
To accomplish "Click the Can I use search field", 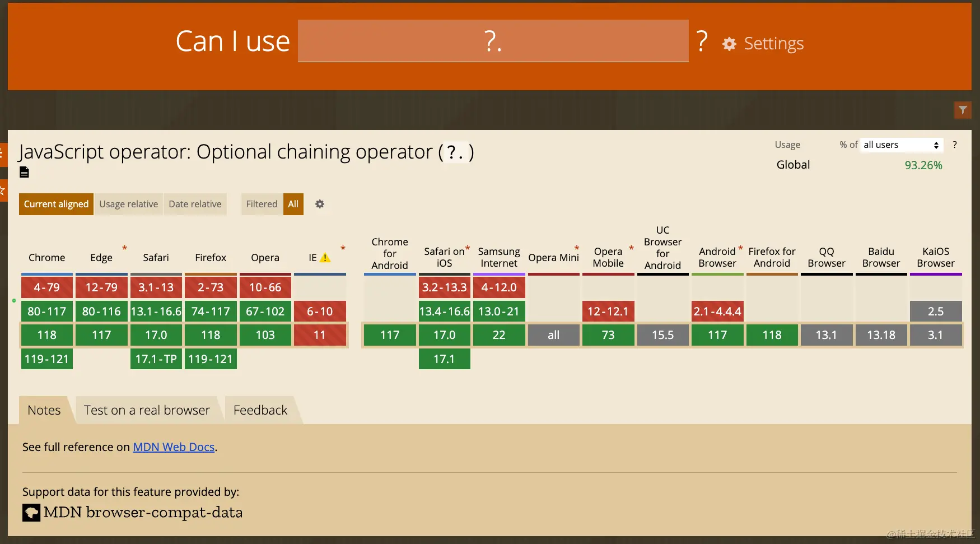I will click(x=493, y=41).
